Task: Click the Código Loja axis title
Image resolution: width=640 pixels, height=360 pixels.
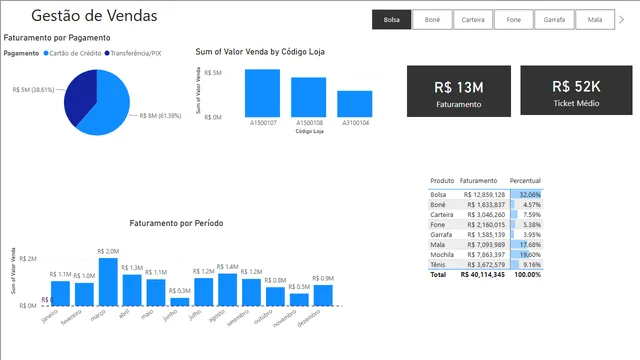Action: [309, 131]
